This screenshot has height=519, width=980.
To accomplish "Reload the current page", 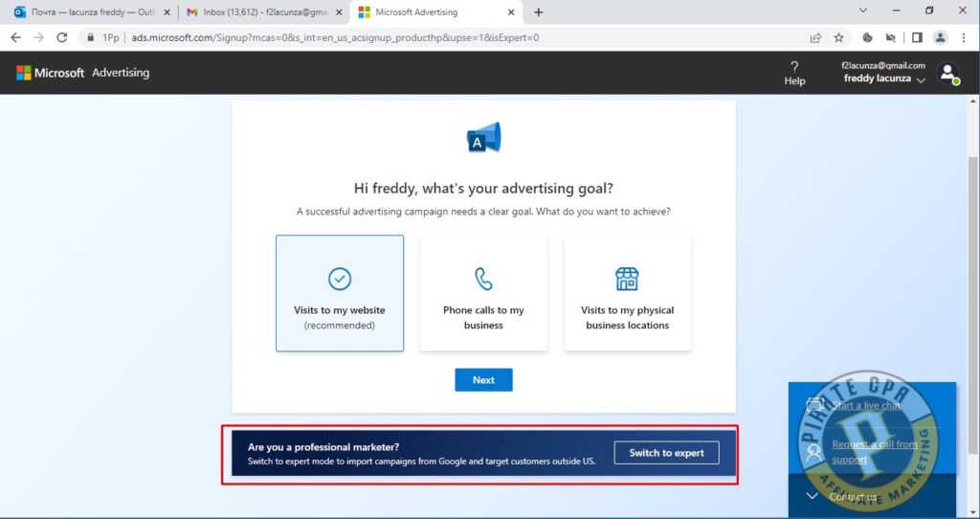I will point(62,37).
